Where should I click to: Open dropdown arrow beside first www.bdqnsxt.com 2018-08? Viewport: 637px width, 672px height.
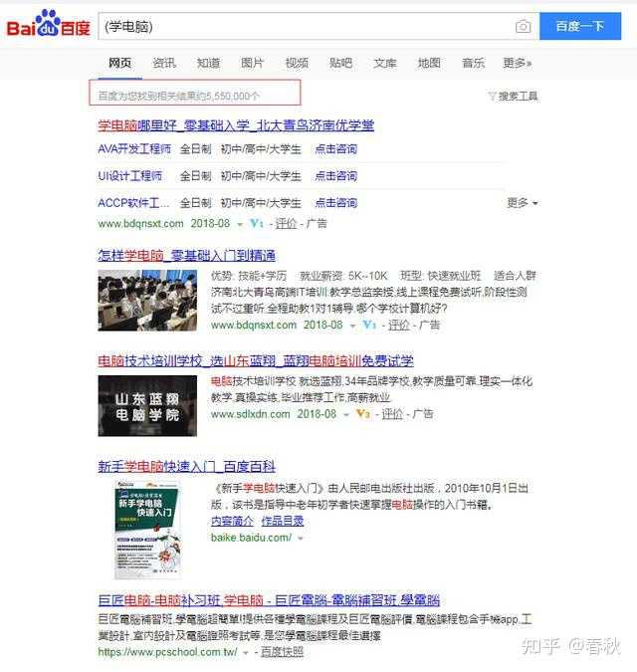(240, 225)
